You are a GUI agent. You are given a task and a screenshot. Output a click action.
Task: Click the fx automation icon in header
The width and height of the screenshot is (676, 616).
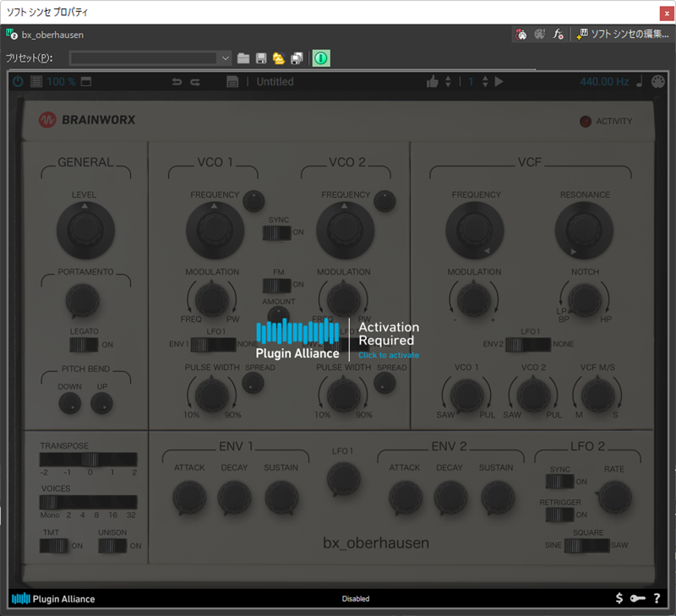pyautogui.click(x=558, y=34)
